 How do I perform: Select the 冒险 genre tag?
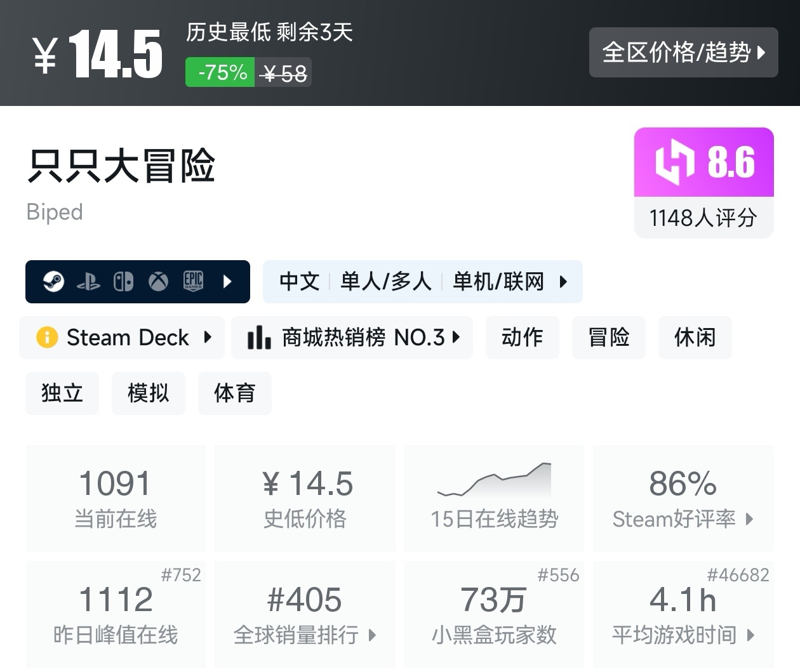608,337
